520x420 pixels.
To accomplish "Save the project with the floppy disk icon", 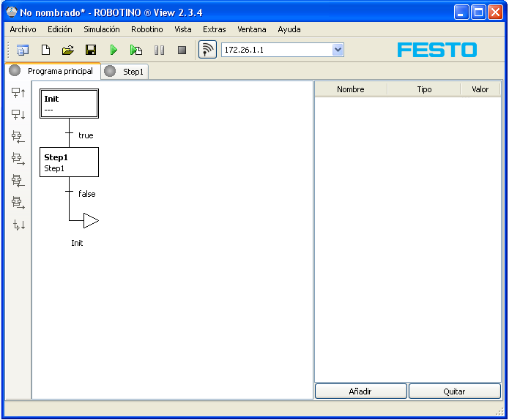I will [91, 50].
